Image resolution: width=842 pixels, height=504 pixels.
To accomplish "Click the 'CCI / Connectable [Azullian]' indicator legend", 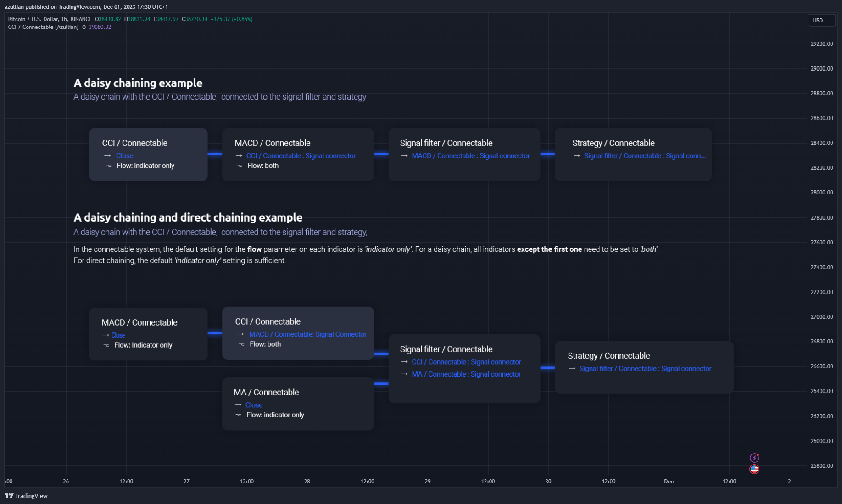I will [x=43, y=27].
